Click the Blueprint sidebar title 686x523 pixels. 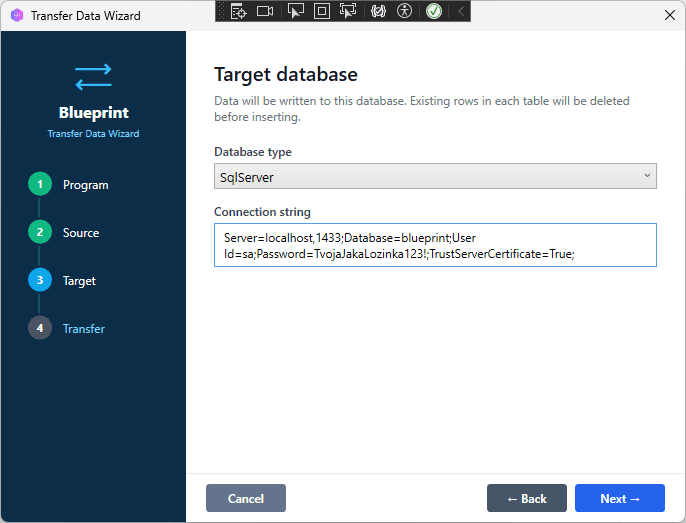[x=94, y=112]
